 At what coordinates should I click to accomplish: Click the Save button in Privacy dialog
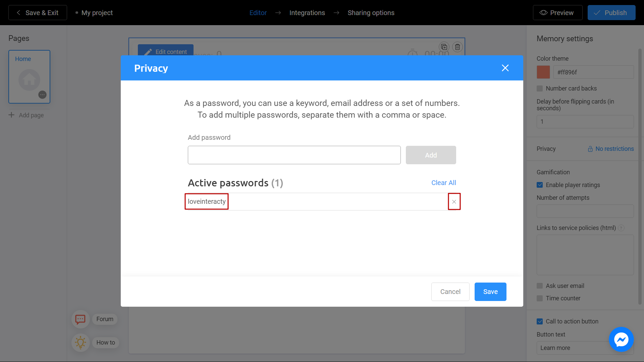click(x=490, y=292)
